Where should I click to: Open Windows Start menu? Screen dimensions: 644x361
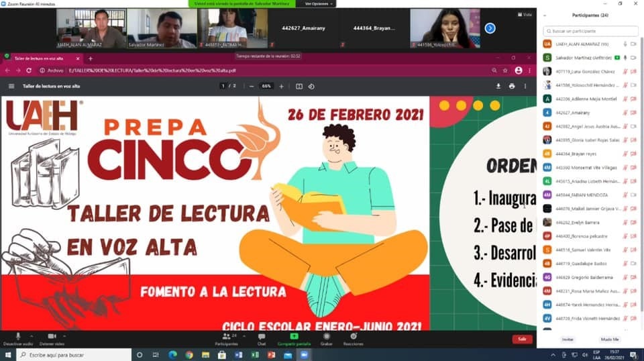8,355
